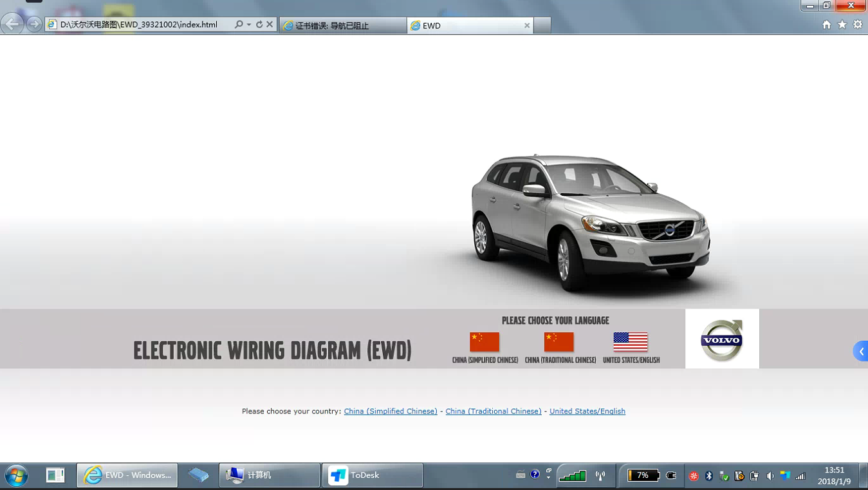This screenshot has height=490, width=868.
Task: Click the CHINA (SIMPLIFIED CHINESE) flag caption
Action: coord(485,361)
